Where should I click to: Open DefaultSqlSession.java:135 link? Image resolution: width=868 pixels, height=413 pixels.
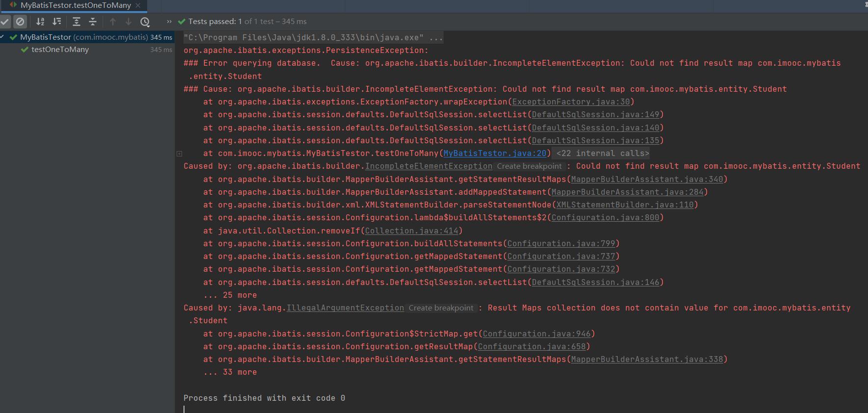tap(595, 141)
